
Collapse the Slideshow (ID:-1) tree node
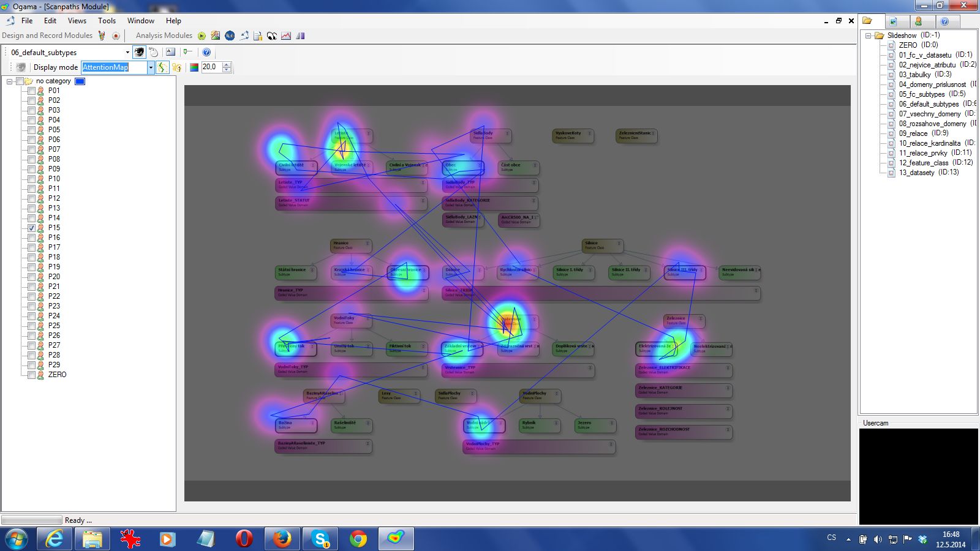click(868, 36)
